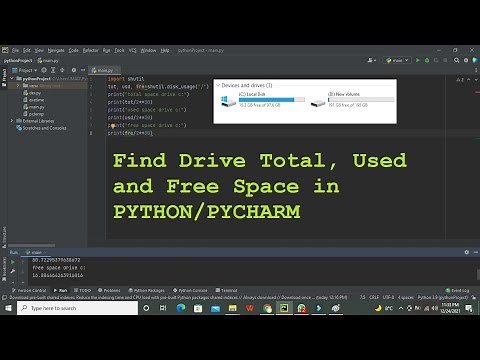Screen dimensions: 480x360
Task: Open the VCS menu
Action: pos(133,50)
